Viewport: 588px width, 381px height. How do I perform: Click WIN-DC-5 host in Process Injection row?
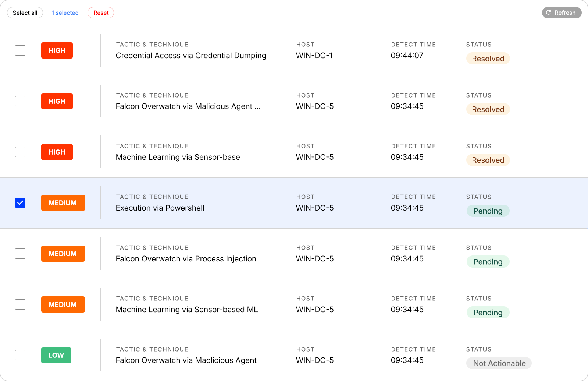tap(315, 259)
